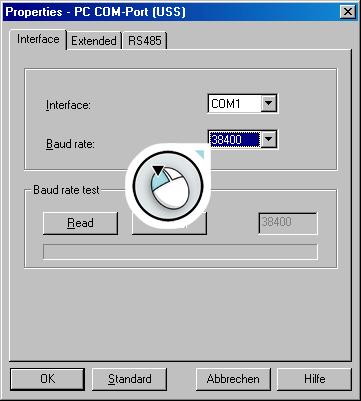
Task: Expand the Baud rate dropdown arrow
Action: 268,139
